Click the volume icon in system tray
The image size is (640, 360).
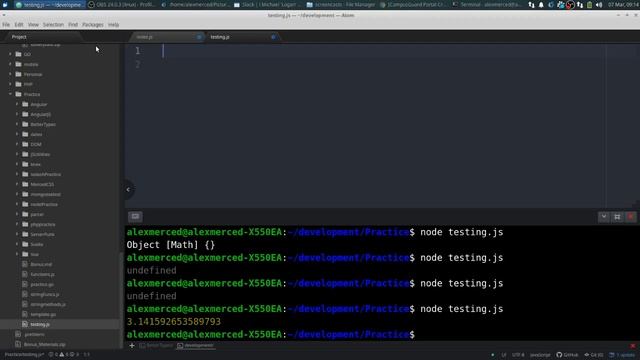point(599,5)
